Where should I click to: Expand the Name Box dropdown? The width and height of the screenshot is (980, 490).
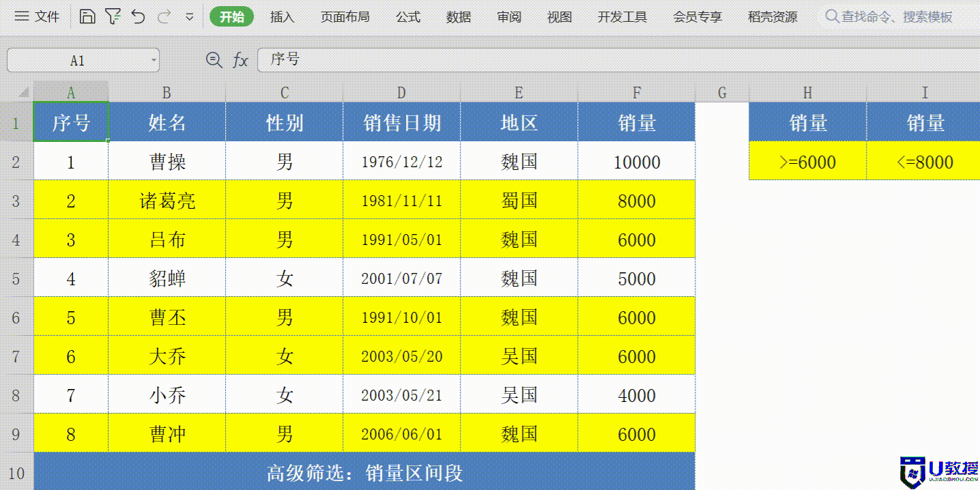154,60
